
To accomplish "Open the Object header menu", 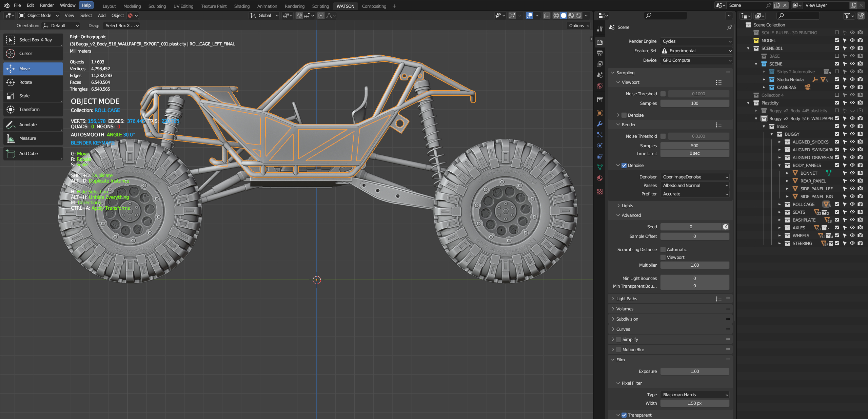I will pyautogui.click(x=117, y=16).
